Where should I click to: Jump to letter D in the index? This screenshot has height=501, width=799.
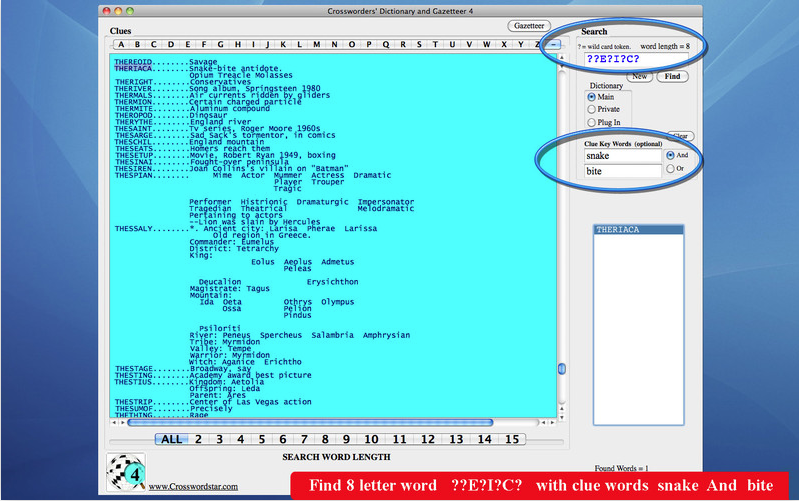[171, 44]
